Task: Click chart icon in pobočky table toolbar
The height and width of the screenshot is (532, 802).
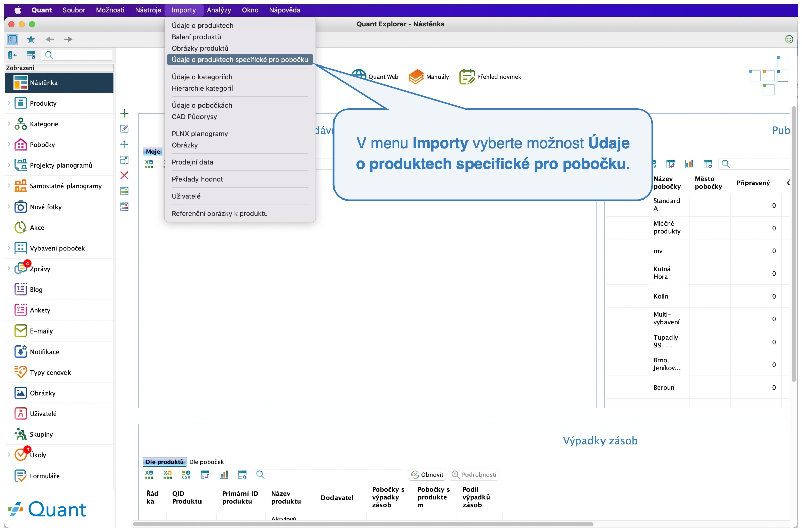Action: [689, 164]
